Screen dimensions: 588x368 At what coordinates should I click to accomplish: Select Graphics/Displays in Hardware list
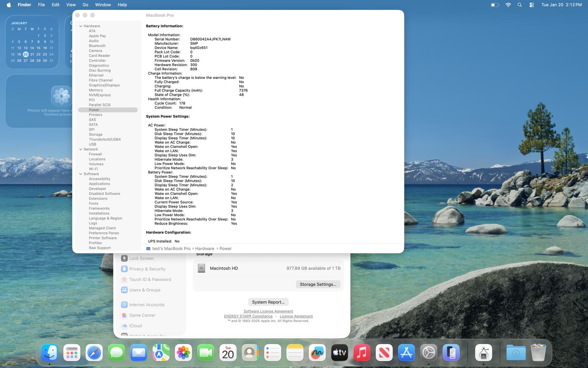[104, 85]
